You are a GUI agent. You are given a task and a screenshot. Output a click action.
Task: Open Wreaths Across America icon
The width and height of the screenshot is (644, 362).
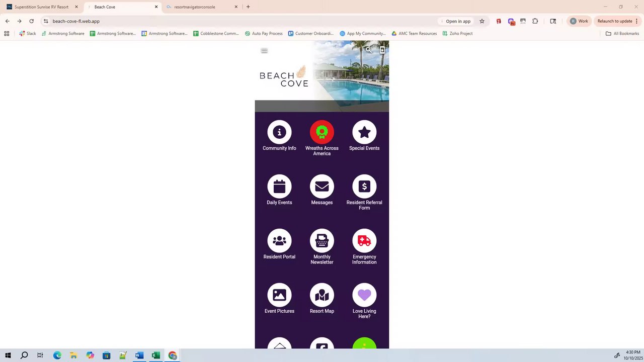(322, 132)
